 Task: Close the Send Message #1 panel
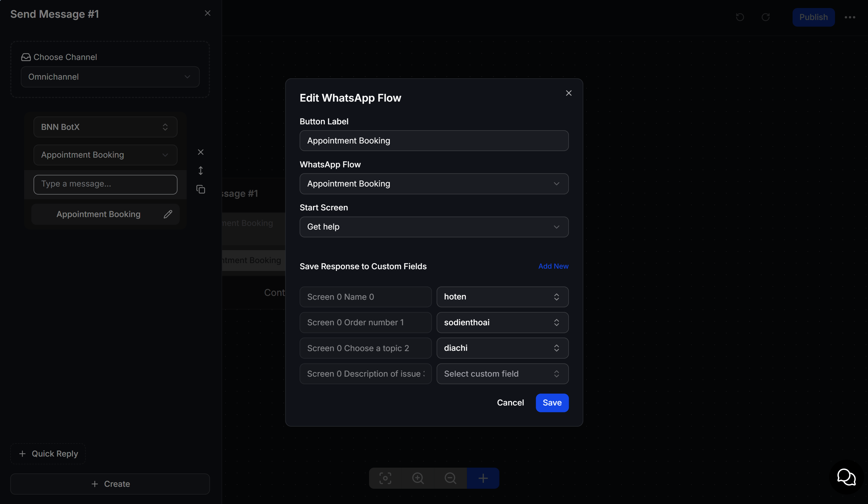(207, 13)
